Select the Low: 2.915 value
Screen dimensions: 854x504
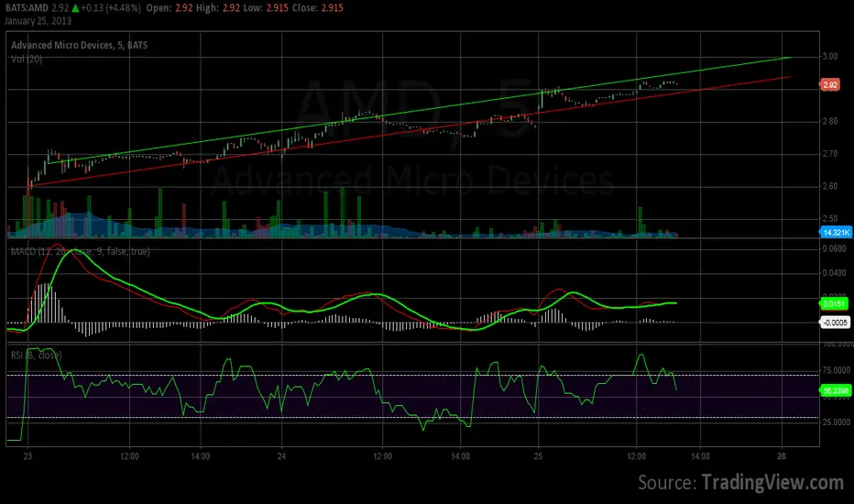[266, 8]
